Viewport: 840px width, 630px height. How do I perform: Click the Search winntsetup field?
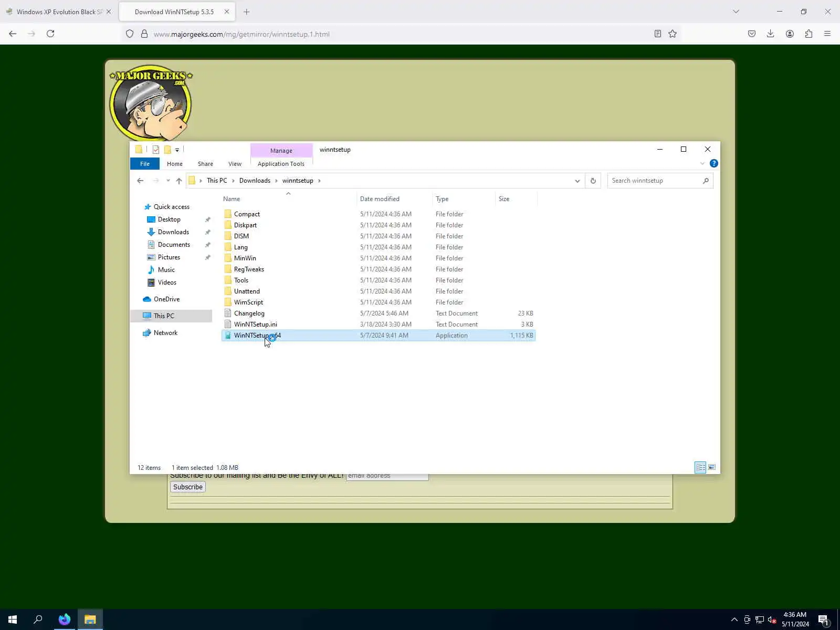click(x=660, y=181)
